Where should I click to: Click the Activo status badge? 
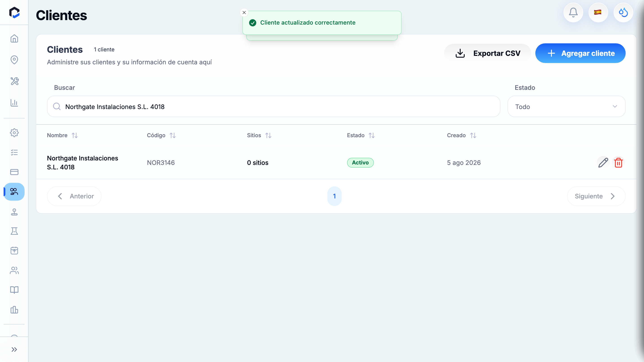pos(360,163)
